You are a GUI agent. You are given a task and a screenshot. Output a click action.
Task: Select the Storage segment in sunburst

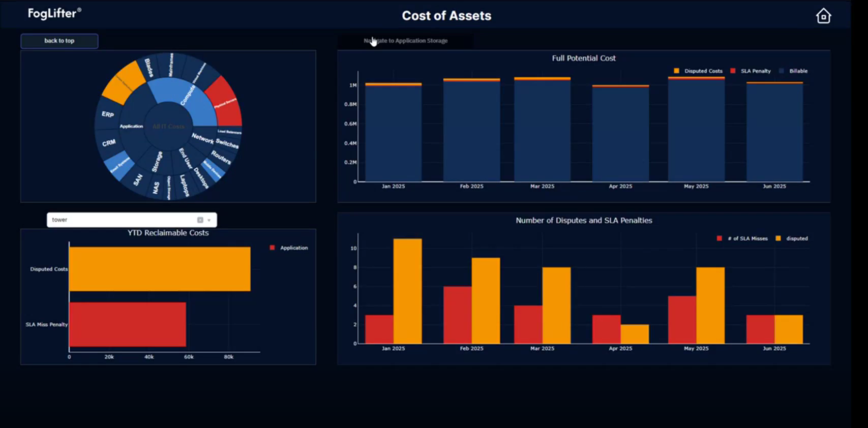tap(157, 162)
